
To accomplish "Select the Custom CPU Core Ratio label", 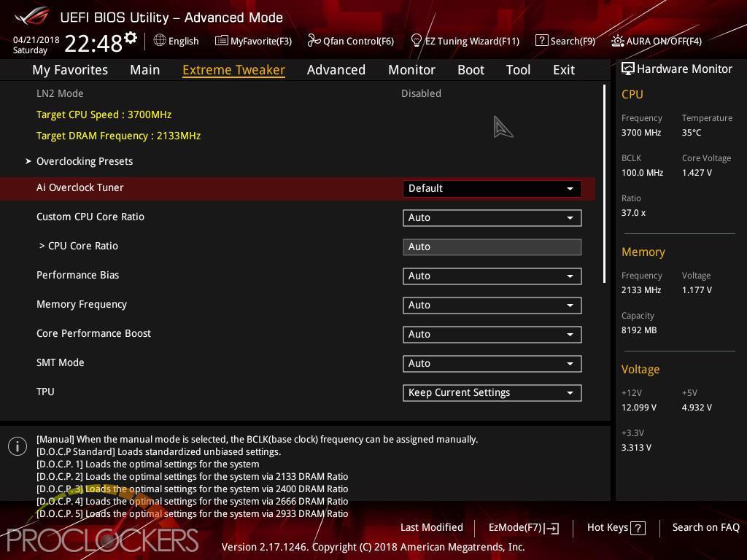I will tap(90, 217).
